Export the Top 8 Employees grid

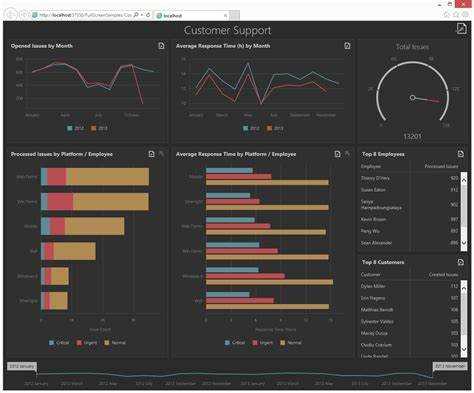click(x=460, y=154)
